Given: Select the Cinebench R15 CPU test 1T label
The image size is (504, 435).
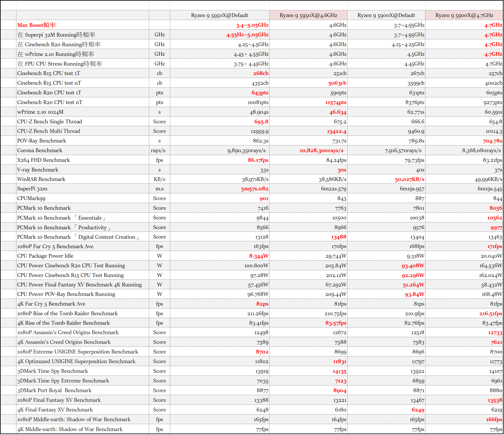Looking at the screenshot, I should [48, 73].
